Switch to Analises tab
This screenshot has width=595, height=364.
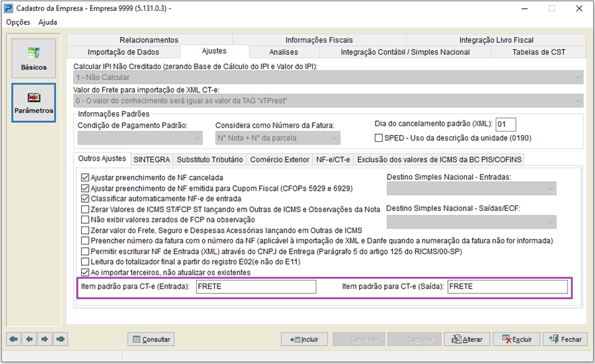coord(283,52)
